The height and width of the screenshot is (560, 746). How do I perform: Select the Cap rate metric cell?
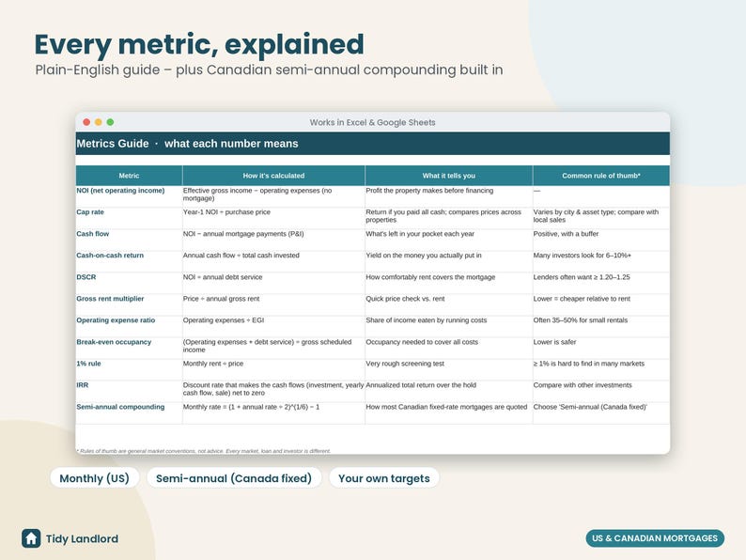tap(129, 218)
